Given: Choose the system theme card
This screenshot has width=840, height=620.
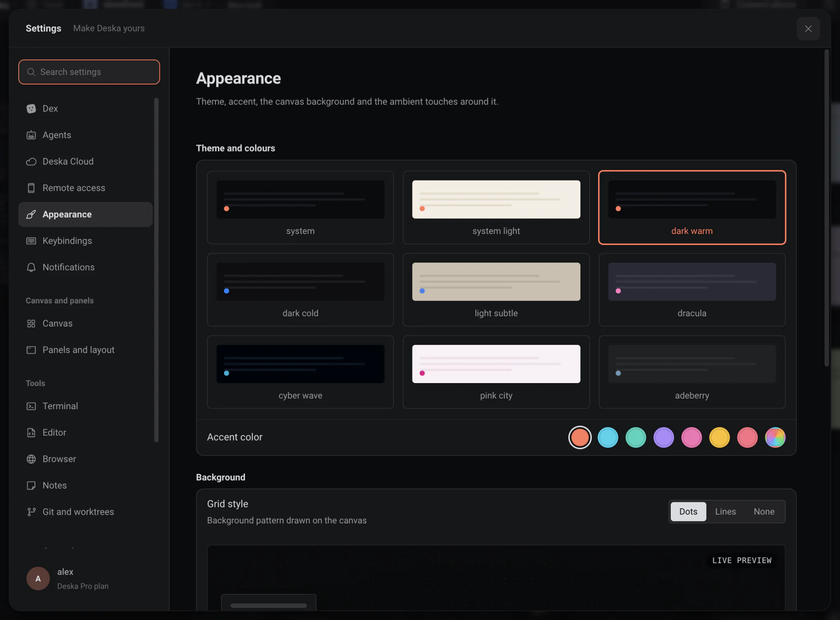Looking at the screenshot, I should (300, 208).
